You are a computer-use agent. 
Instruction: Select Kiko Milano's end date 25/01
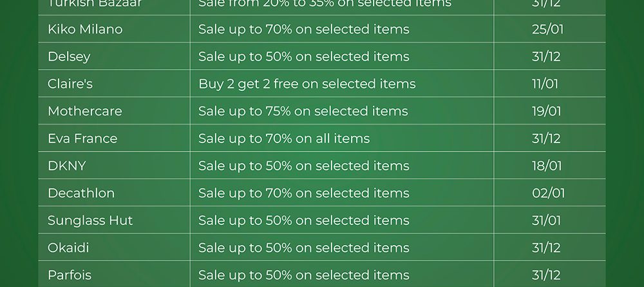point(546,30)
